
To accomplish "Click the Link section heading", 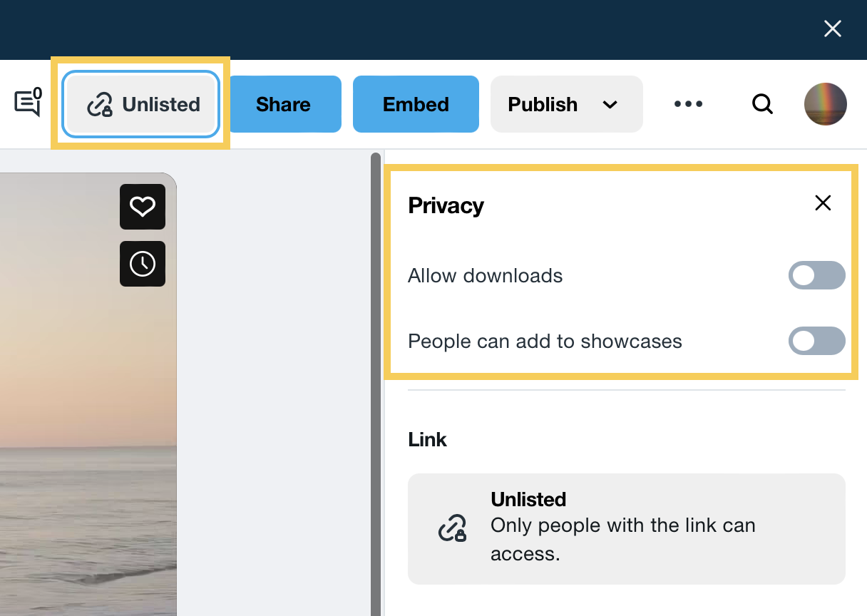I will click(x=427, y=439).
